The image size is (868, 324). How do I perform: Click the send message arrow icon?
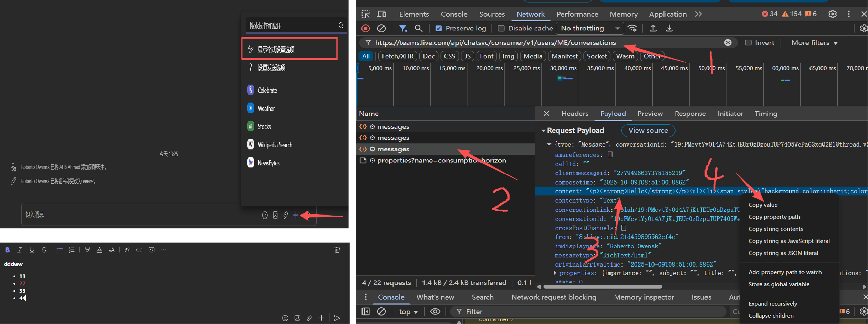pos(337,318)
